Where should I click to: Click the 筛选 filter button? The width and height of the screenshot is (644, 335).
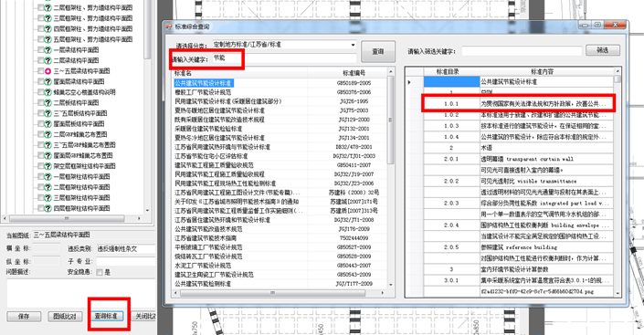coord(602,50)
